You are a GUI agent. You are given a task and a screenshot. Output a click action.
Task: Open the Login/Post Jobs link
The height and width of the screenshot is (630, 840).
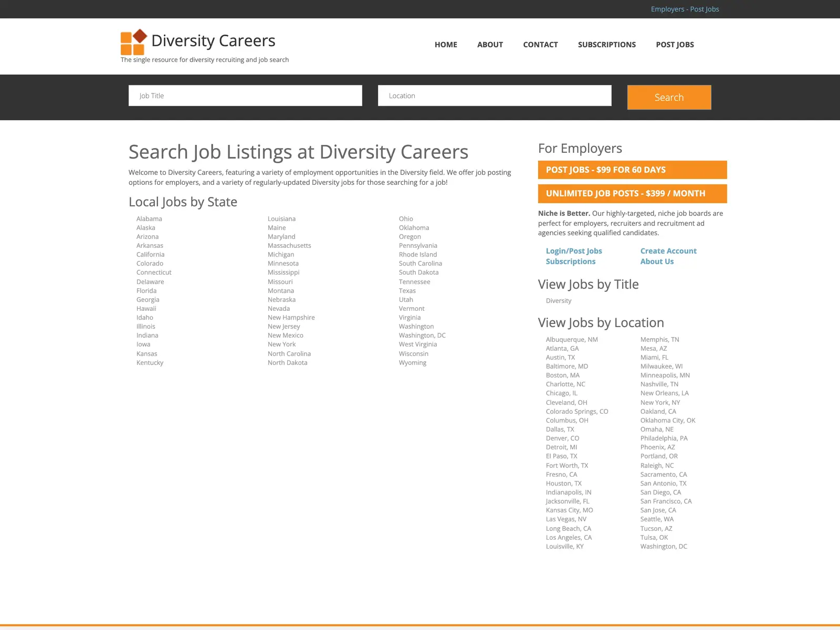click(x=574, y=251)
